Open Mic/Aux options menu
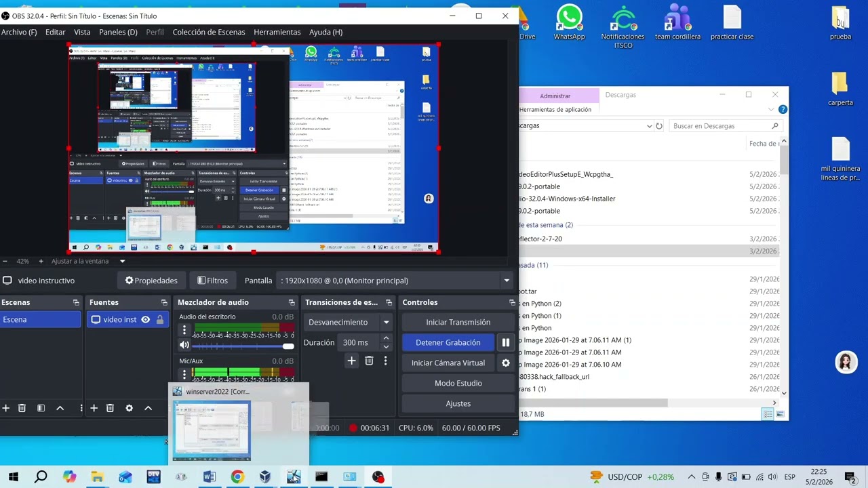This screenshot has width=868, height=488. tap(184, 373)
